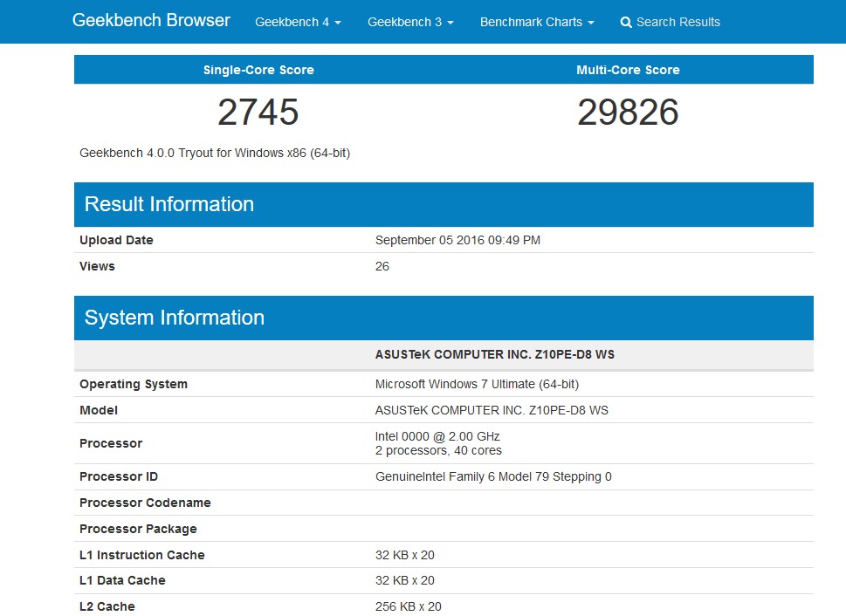Click the L2 Cache label
The height and width of the screenshot is (616, 846).
pos(107,606)
